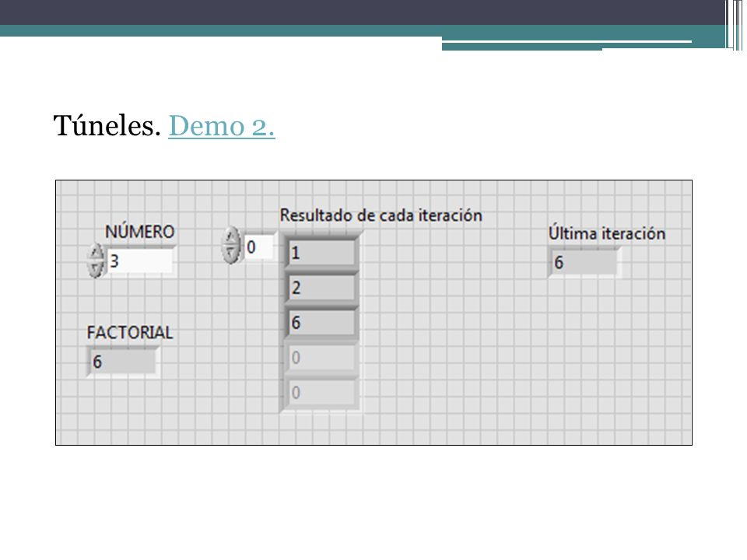747x560 pixels.
Task: Click the FACTORIAL label
Action: [130, 332]
